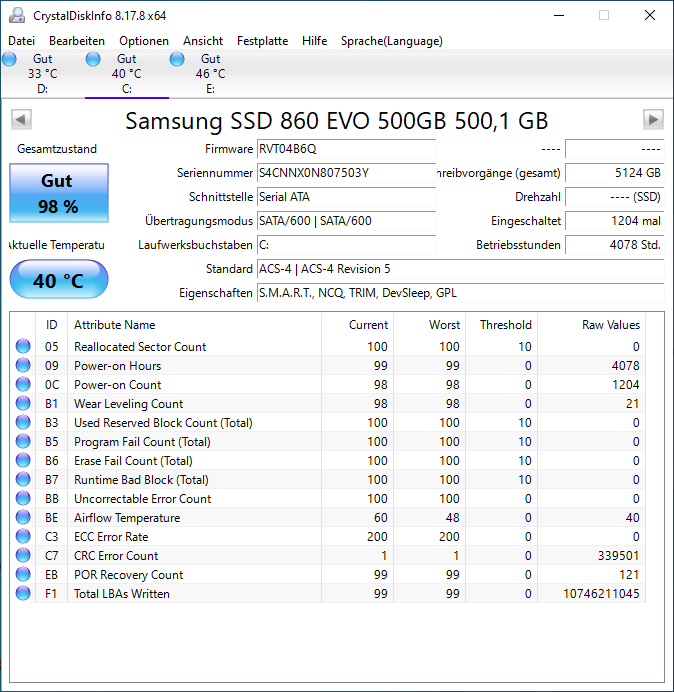Image resolution: width=674 pixels, height=692 pixels.
Task: Select the CRC Error Count row name
Action: (116, 556)
